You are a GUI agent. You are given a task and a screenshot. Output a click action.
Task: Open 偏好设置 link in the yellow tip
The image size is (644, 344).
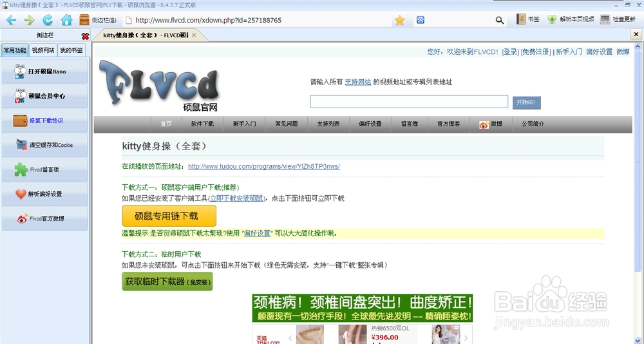(257, 233)
